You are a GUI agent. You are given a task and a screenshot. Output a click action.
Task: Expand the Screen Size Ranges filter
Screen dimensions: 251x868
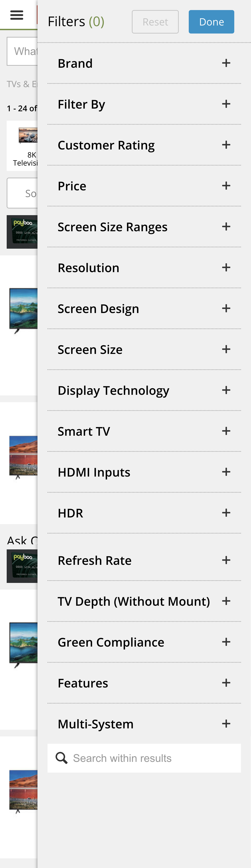226,226
